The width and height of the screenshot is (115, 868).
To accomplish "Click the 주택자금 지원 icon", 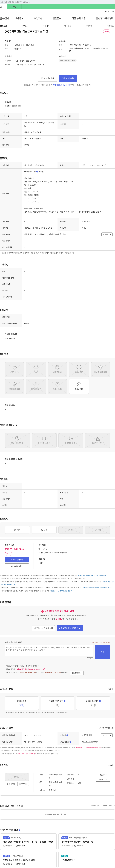I will point(14,386).
